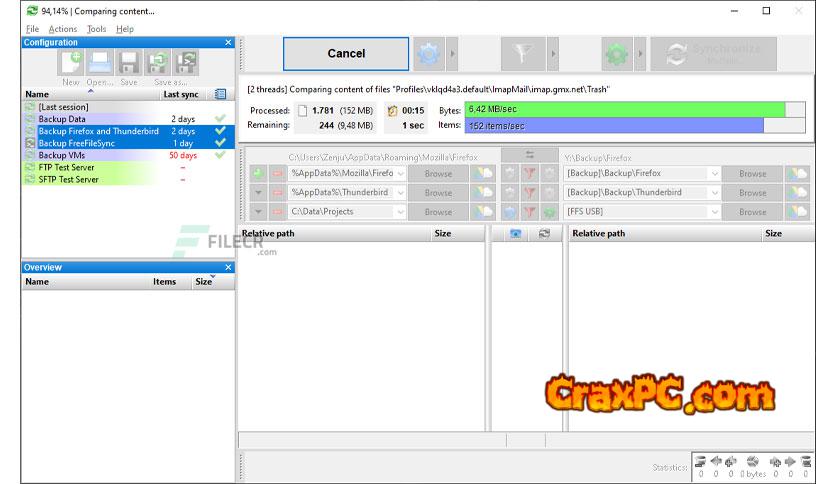The width and height of the screenshot is (836, 484).
Task: Expand filter settings arrow next to funnel
Action: (552, 54)
